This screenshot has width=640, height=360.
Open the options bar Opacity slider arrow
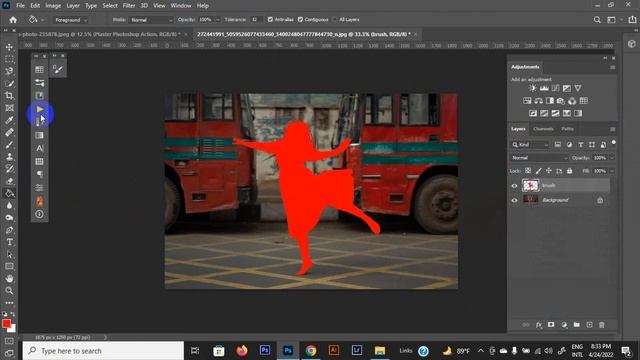point(218,20)
